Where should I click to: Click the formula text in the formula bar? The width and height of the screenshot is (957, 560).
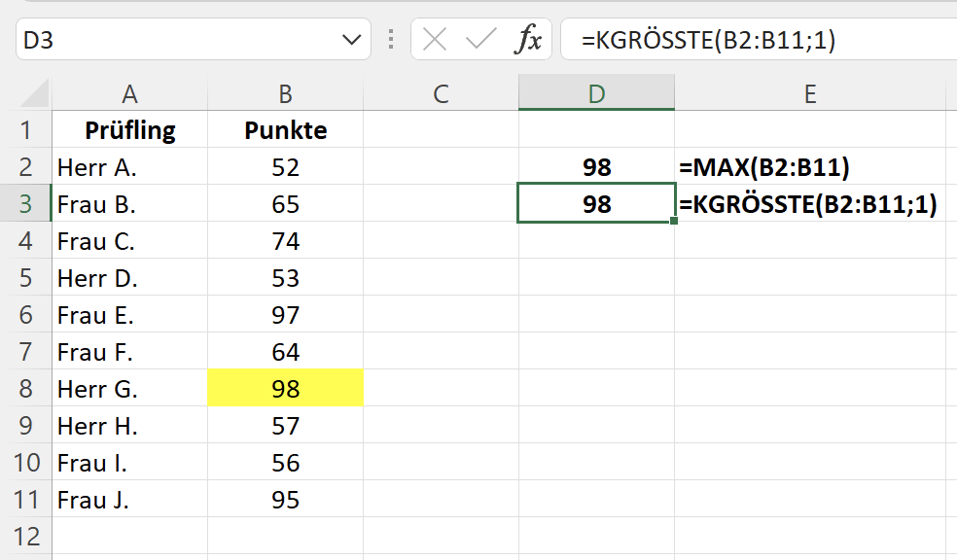[x=708, y=40]
